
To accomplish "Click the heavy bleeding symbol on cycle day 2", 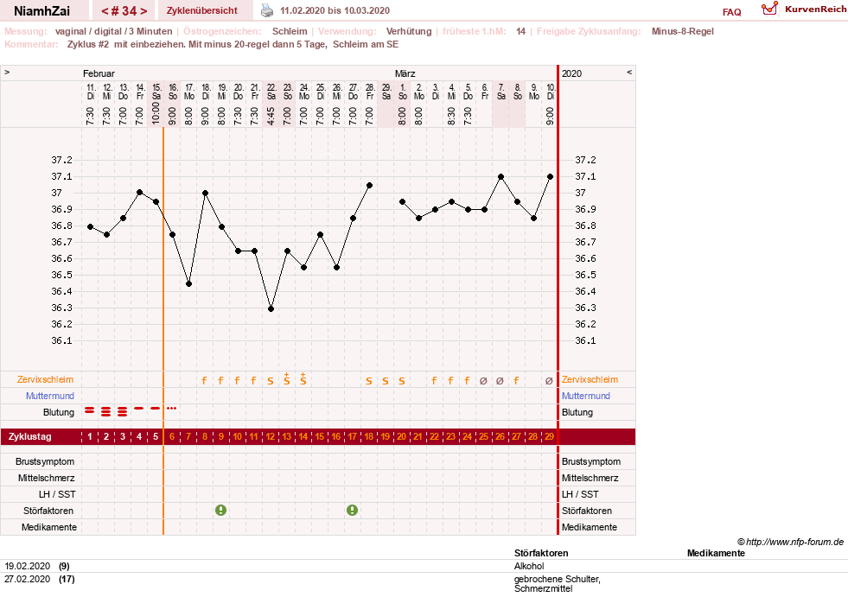I will (106, 412).
